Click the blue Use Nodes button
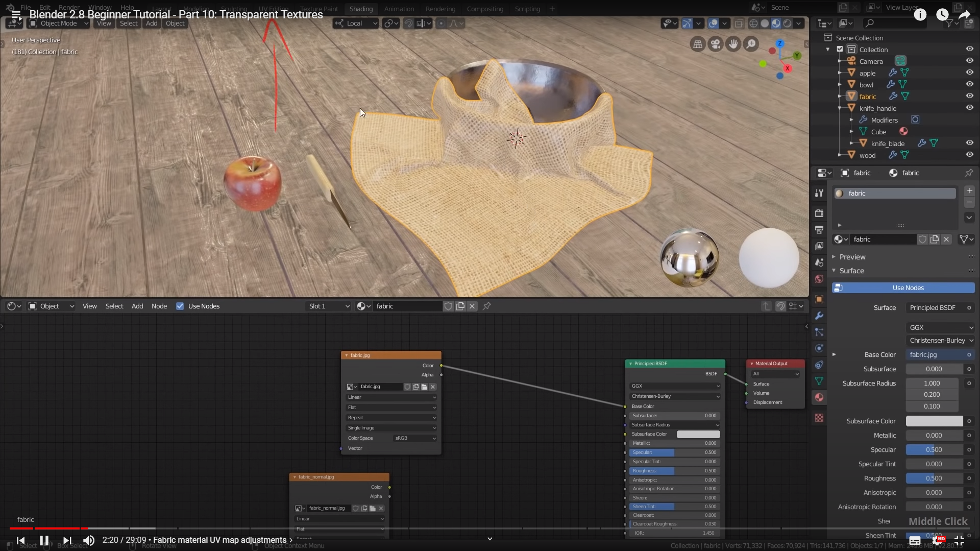 [x=903, y=288]
